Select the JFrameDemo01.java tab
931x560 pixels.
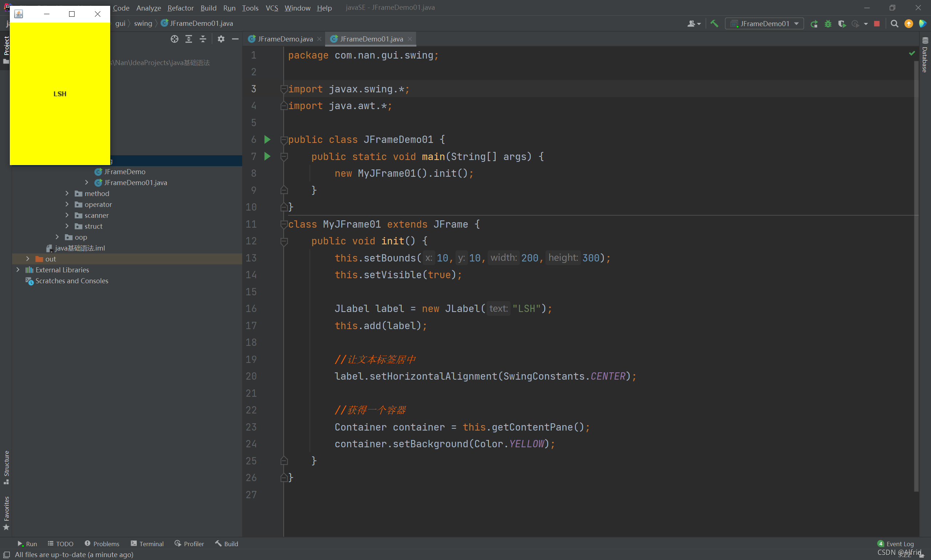[371, 39]
